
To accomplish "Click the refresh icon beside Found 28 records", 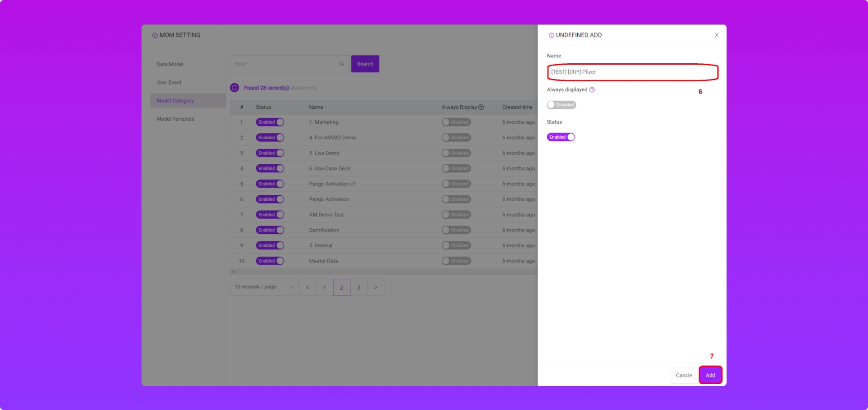I will [234, 88].
